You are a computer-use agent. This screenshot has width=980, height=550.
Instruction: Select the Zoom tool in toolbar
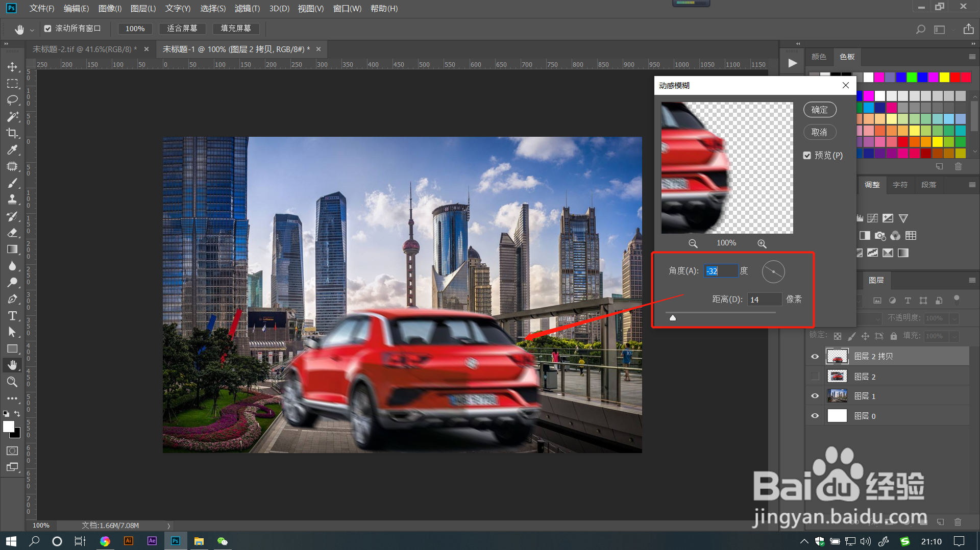(12, 382)
